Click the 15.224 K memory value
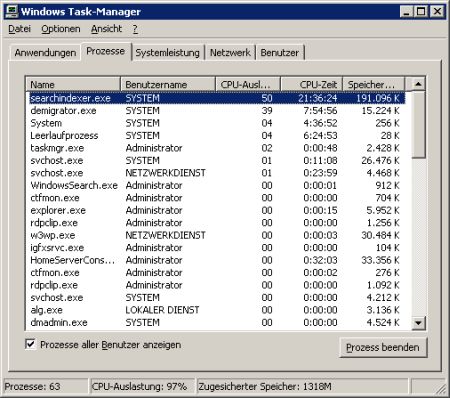This screenshot has width=450, height=398. click(x=380, y=111)
